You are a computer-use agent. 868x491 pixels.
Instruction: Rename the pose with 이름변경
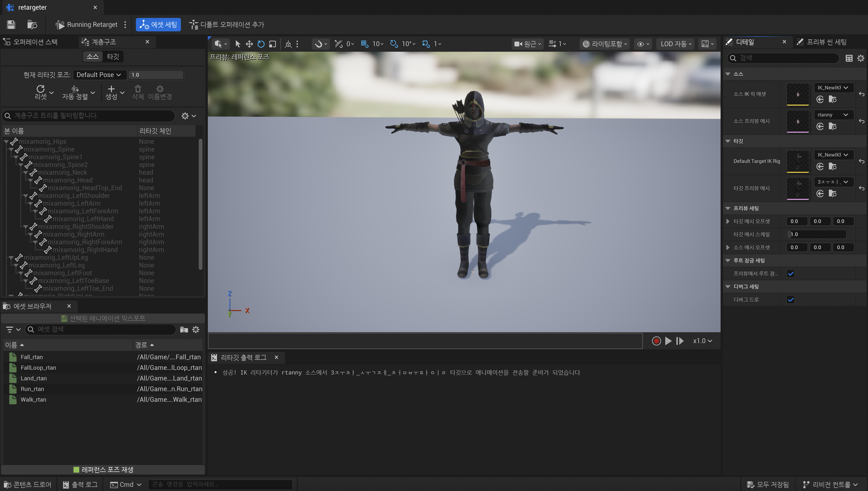pyautogui.click(x=160, y=92)
